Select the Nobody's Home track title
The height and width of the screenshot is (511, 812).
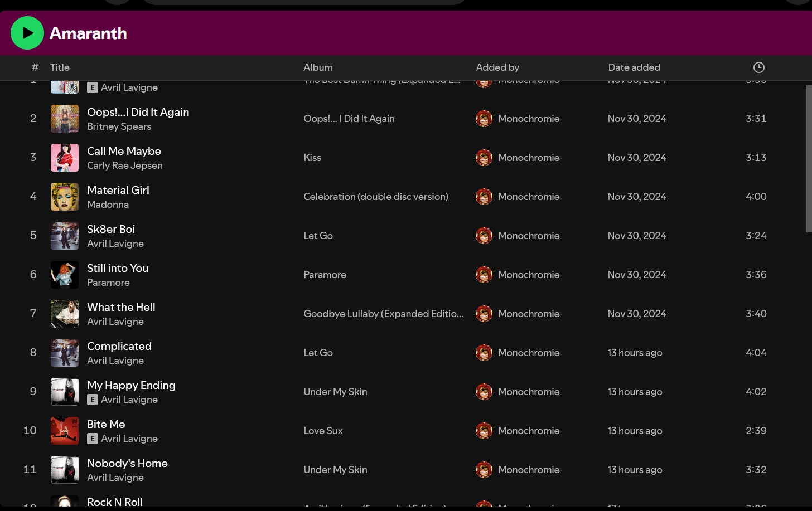coord(127,463)
